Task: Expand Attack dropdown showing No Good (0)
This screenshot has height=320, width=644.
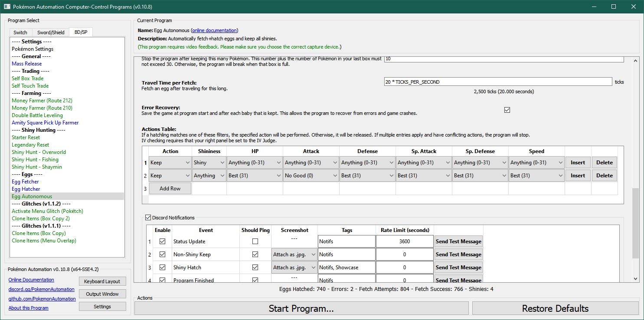Action: [x=311, y=176]
